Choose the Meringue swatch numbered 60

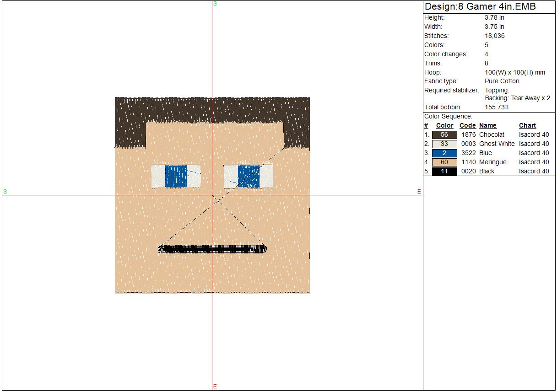tap(444, 162)
